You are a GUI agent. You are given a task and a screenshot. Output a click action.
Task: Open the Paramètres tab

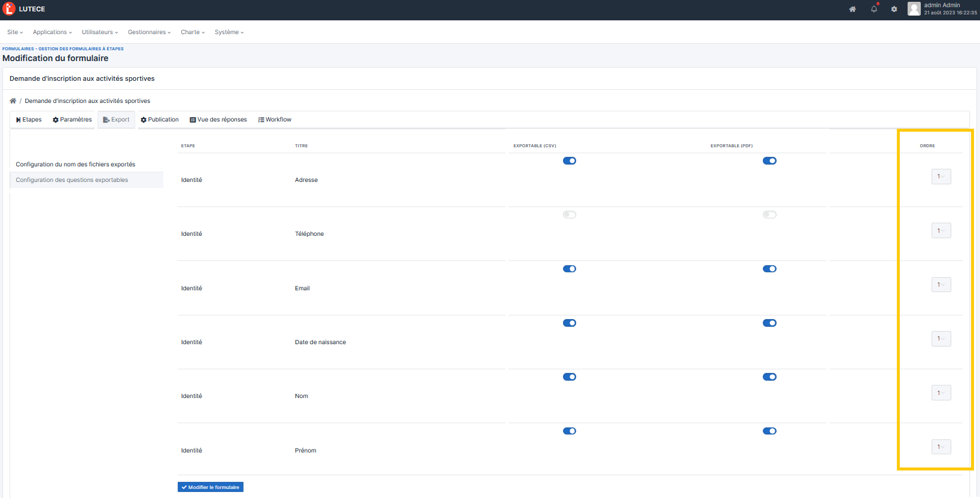(72, 120)
